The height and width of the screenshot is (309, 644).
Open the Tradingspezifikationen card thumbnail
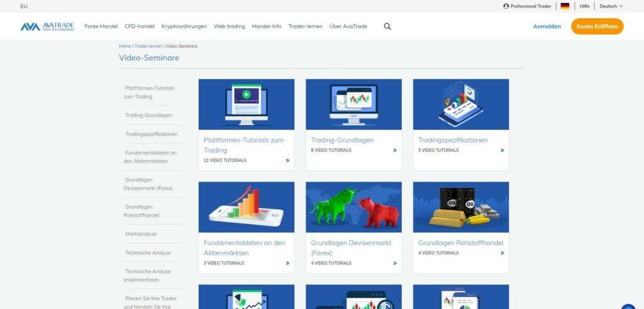pyautogui.click(x=461, y=104)
